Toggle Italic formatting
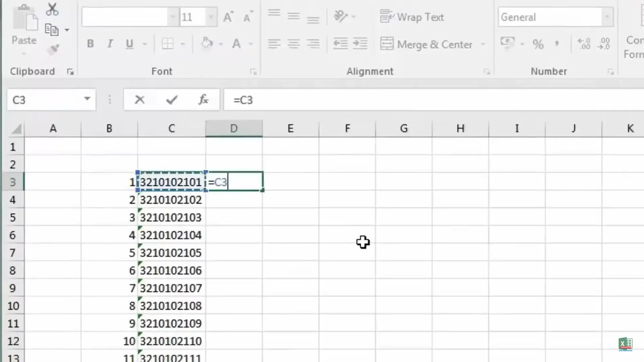The width and height of the screenshot is (644, 362). (110, 44)
